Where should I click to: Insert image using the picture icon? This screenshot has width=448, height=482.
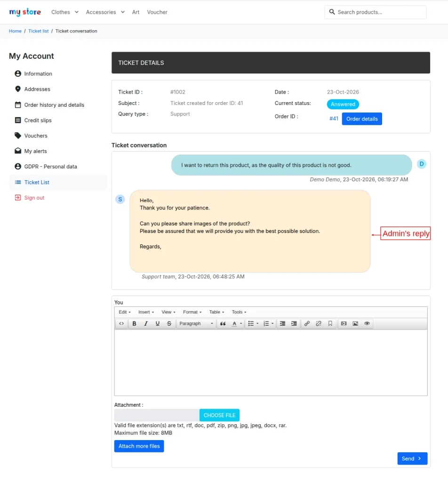355,323
